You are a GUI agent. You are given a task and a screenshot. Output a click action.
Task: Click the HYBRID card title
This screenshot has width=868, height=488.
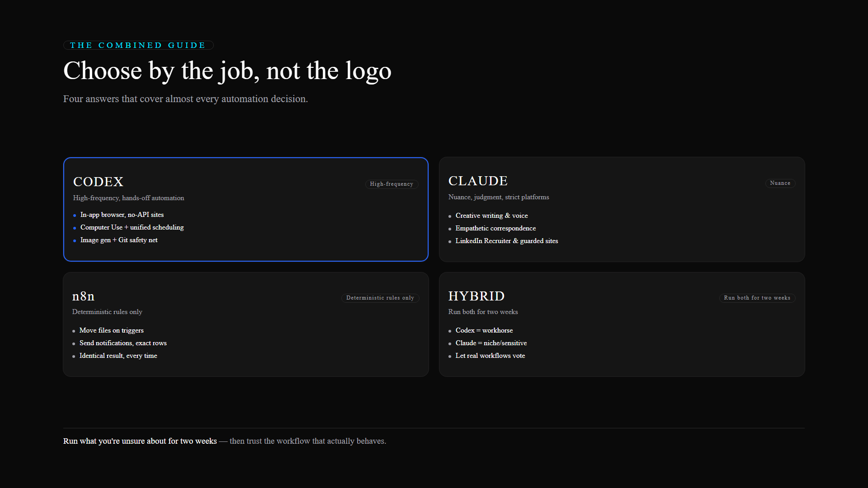click(476, 296)
